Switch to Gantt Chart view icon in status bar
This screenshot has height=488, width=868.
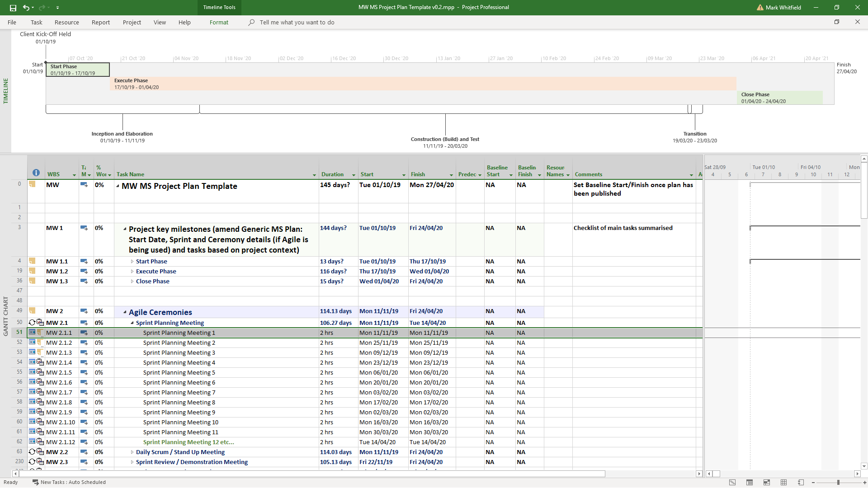(732, 483)
